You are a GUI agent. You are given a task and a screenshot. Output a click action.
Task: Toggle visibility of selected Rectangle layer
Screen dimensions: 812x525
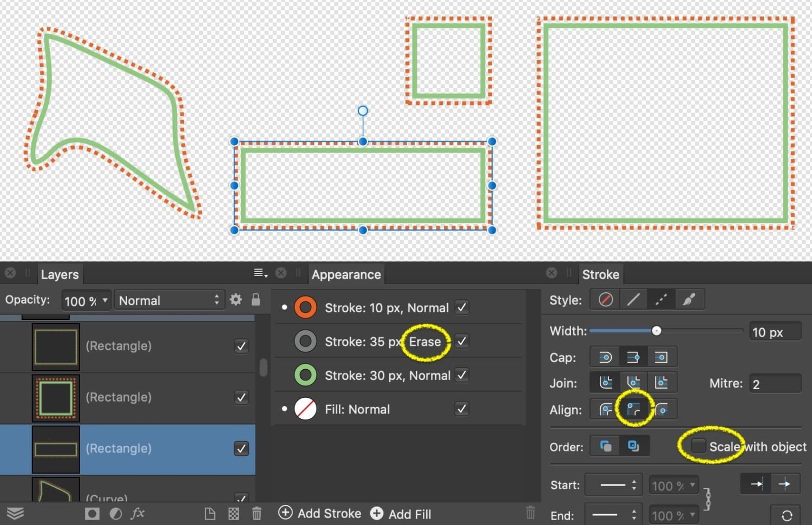coord(241,449)
